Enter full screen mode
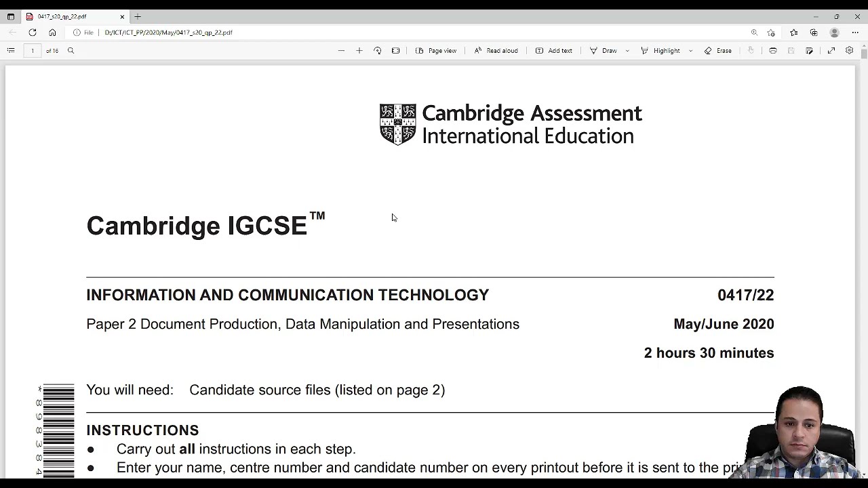The width and height of the screenshot is (868, 488). point(831,51)
